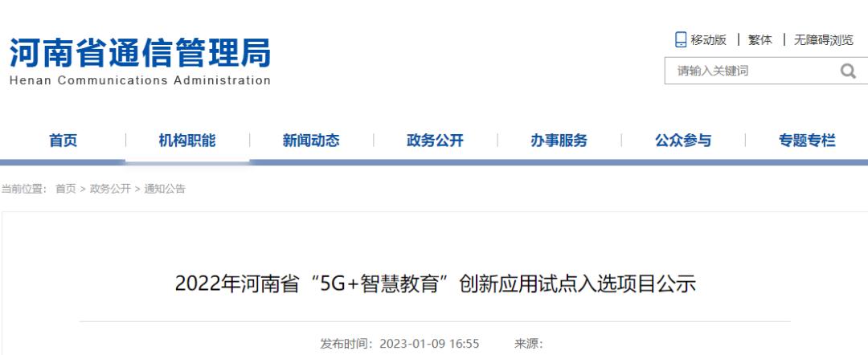Image resolution: width=868 pixels, height=355 pixels.
Task: Open 通知公告 breadcrumb link
Action: pyautogui.click(x=165, y=189)
